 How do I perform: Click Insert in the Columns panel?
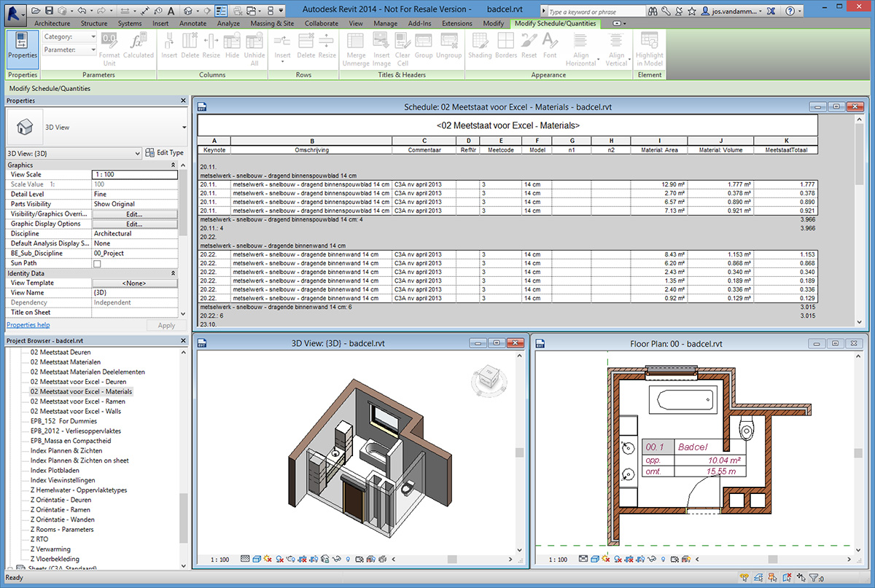point(169,45)
